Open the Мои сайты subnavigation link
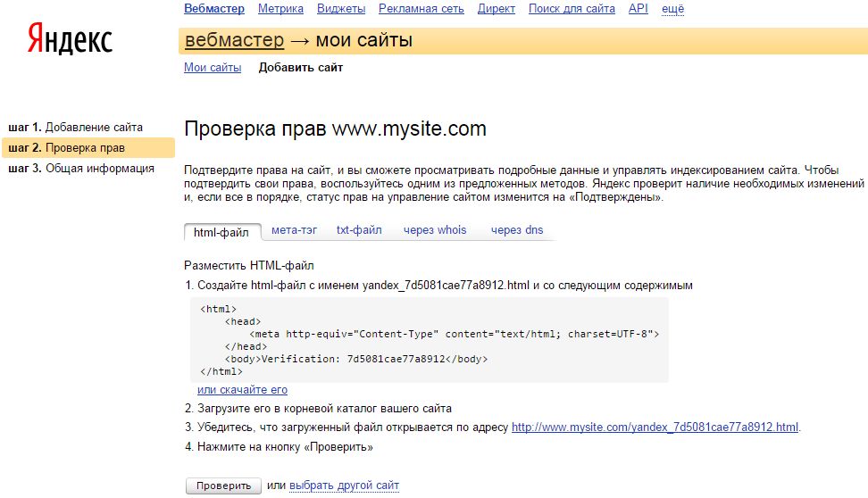Screen dimensions: 868x498 point(213,68)
